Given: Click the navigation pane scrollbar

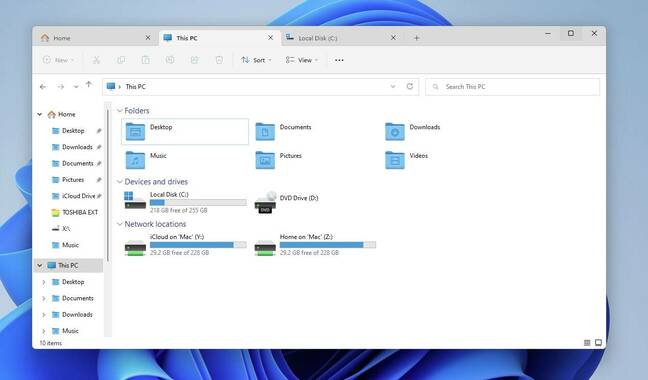Looking at the screenshot, I should [107, 184].
